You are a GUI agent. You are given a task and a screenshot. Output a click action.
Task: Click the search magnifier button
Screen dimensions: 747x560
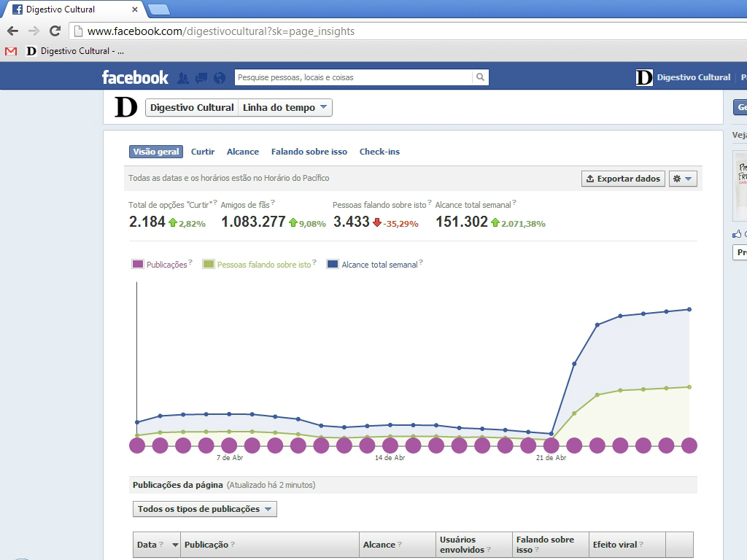(480, 77)
